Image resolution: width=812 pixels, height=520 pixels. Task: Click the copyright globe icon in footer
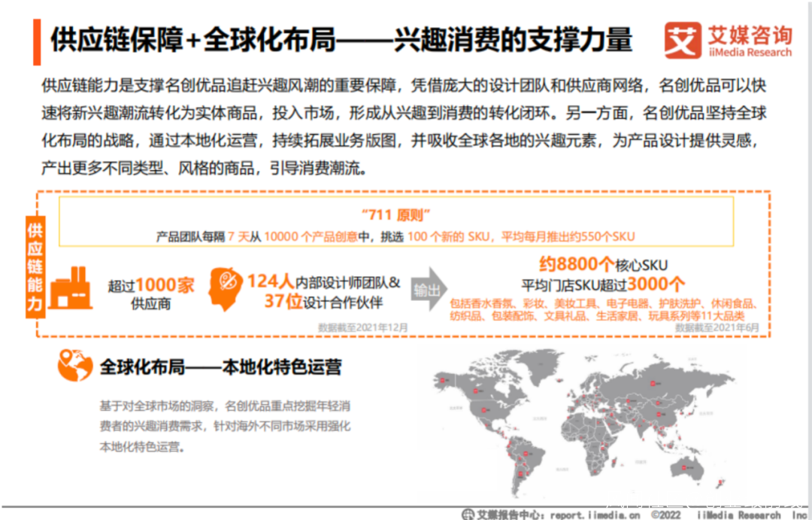(x=468, y=514)
